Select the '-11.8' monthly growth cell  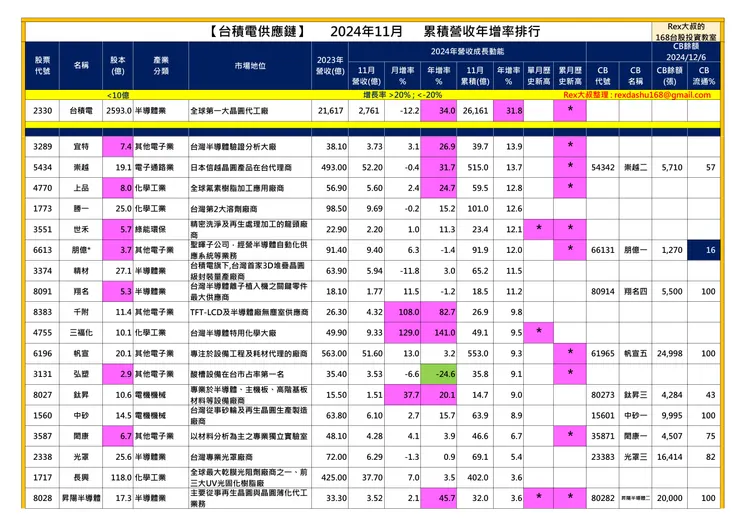tap(403, 270)
